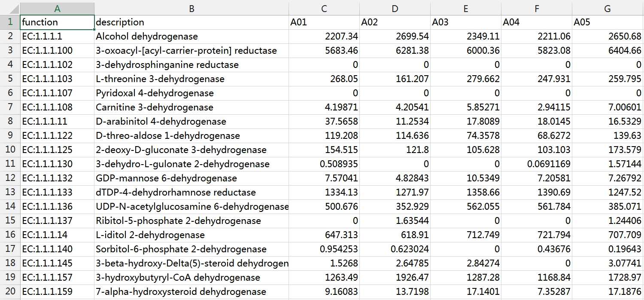Click 'Carnitine 3-dehydrogenase' cell
This screenshot has height=300, width=644.
(x=191, y=107)
